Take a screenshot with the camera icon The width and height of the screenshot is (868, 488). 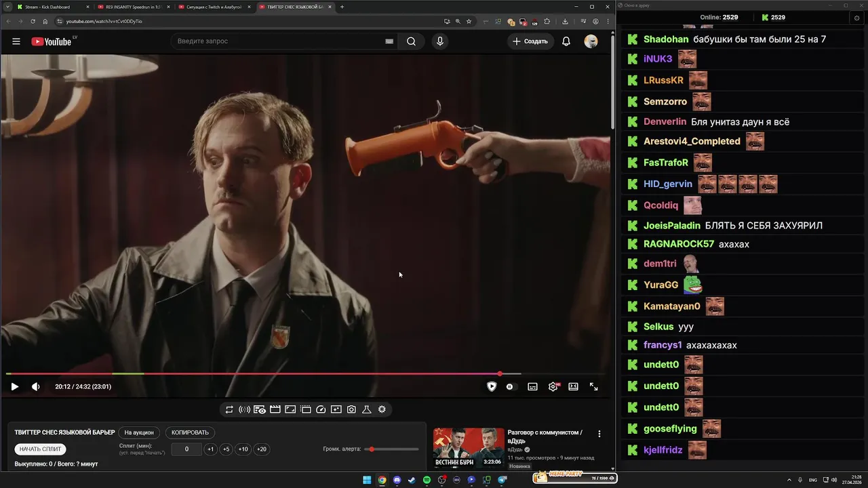(x=351, y=409)
